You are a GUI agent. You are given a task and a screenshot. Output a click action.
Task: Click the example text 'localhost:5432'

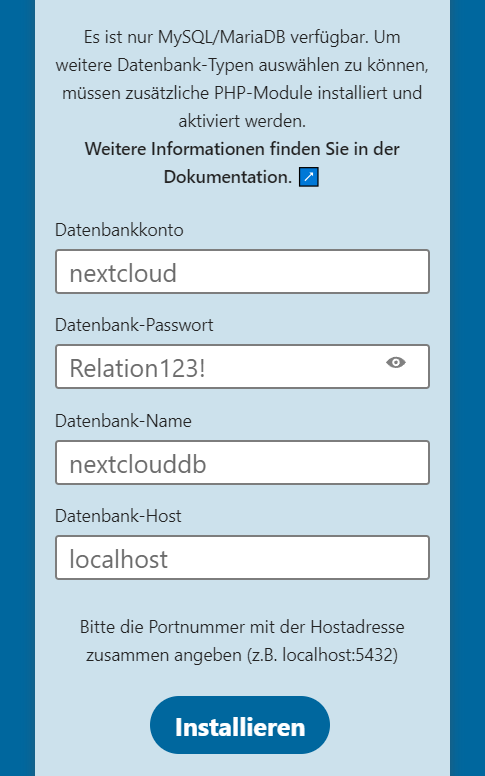pyautogui.click(x=338, y=655)
